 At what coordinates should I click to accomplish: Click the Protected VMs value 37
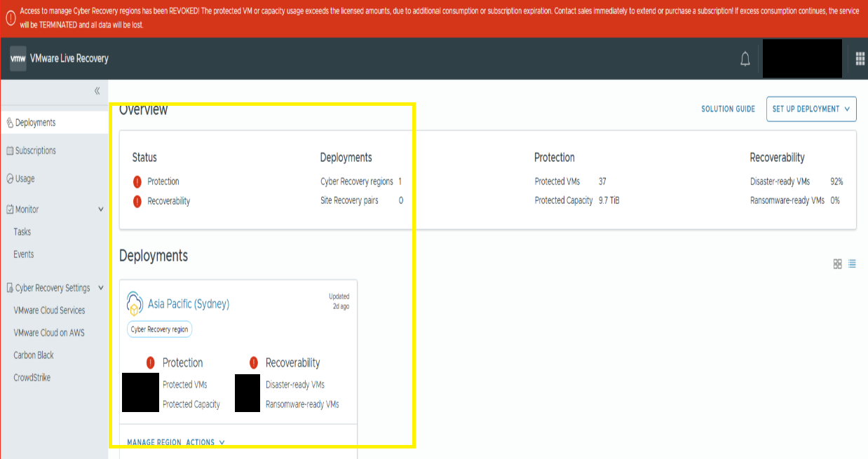click(602, 181)
